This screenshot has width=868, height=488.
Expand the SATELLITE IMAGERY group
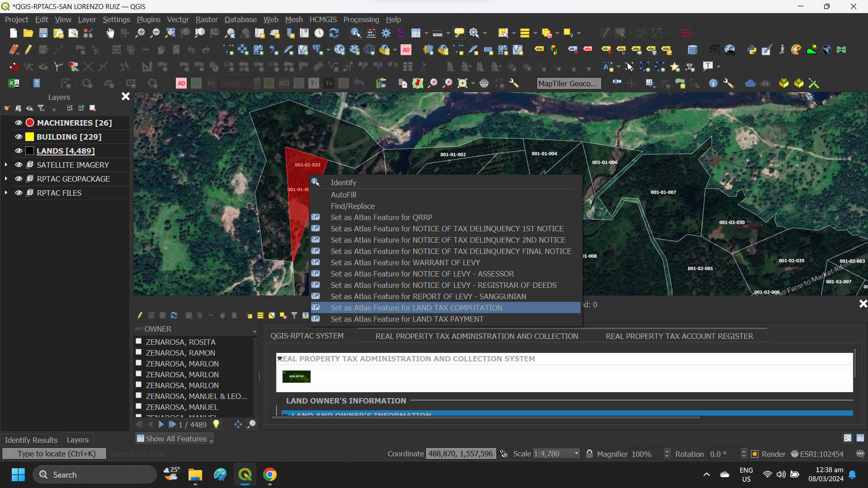pyautogui.click(x=6, y=164)
